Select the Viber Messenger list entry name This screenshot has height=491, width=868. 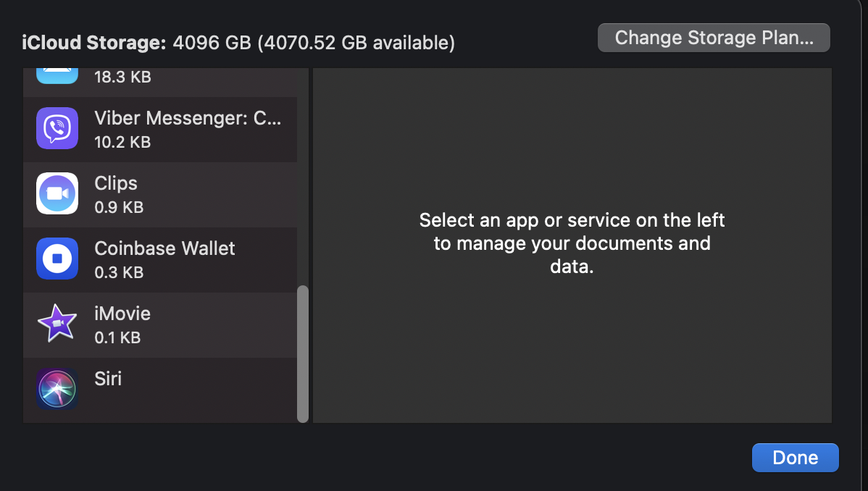(x=188, y=118)
